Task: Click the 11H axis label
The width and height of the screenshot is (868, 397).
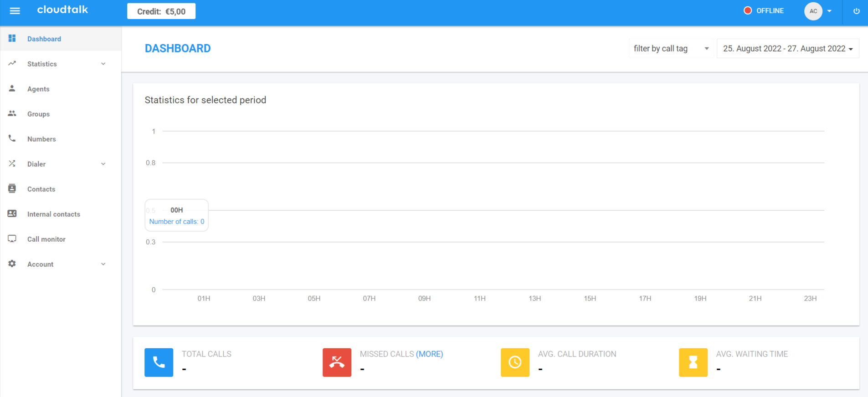Action: click(480, 298)
